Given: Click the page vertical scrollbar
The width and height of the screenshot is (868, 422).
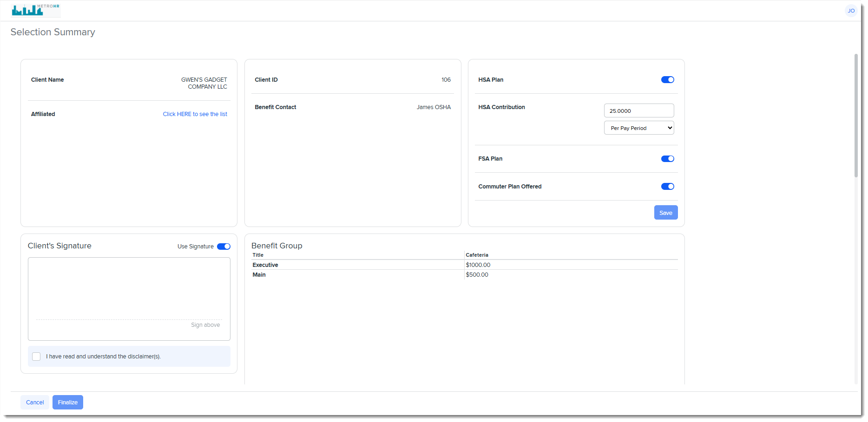Looking at the screenshot, I should pos(856,116).
